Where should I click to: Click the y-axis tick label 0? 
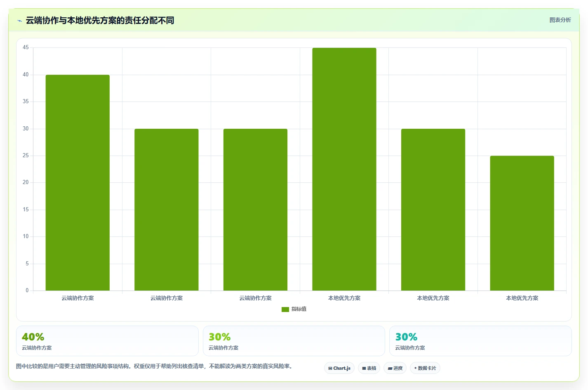point(27,291)
